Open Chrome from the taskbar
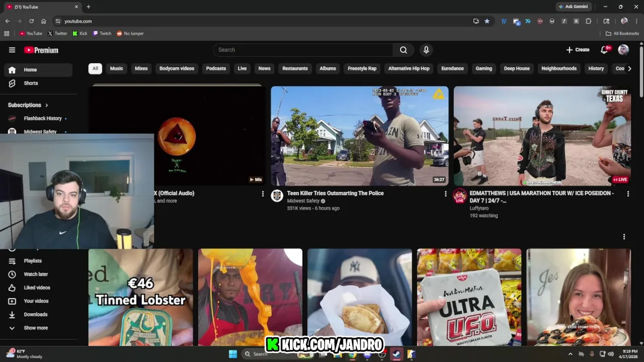Image resolution: width=644 pixels, height=362 pixels. (x=352, y=354)
